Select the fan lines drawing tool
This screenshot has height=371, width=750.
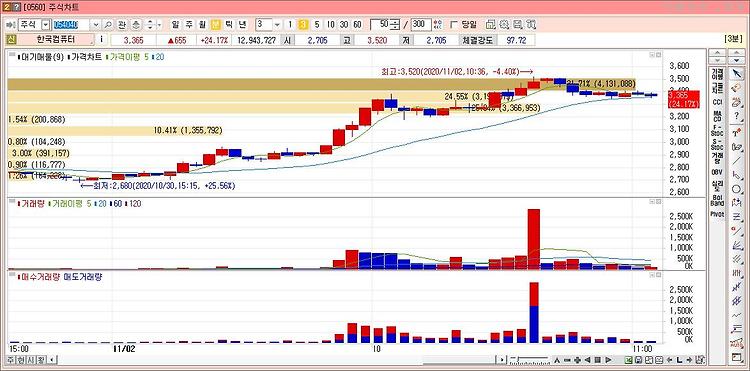click(x=736, y=244)
